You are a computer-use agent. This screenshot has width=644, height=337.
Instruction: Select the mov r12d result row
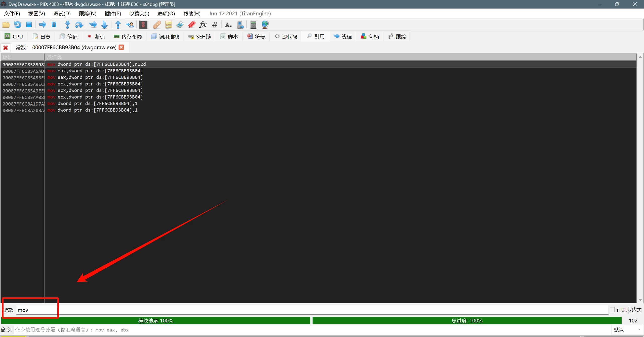[101, 64]
